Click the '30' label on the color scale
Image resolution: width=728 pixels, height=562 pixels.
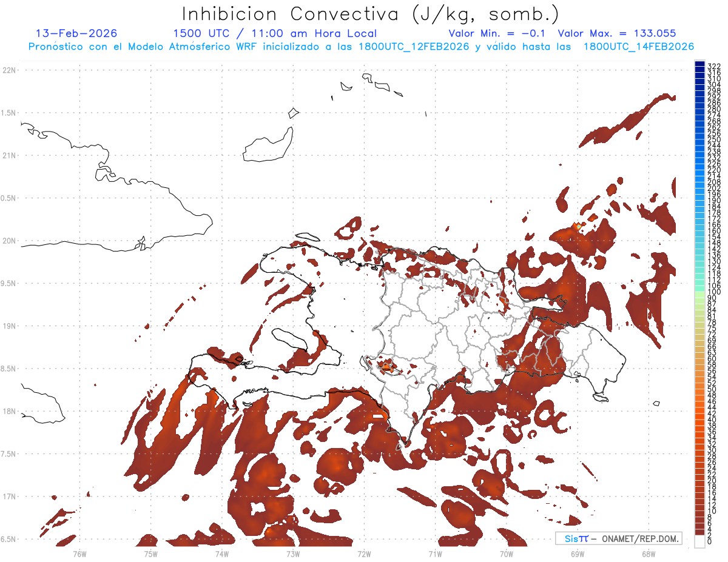pos(712,450)
